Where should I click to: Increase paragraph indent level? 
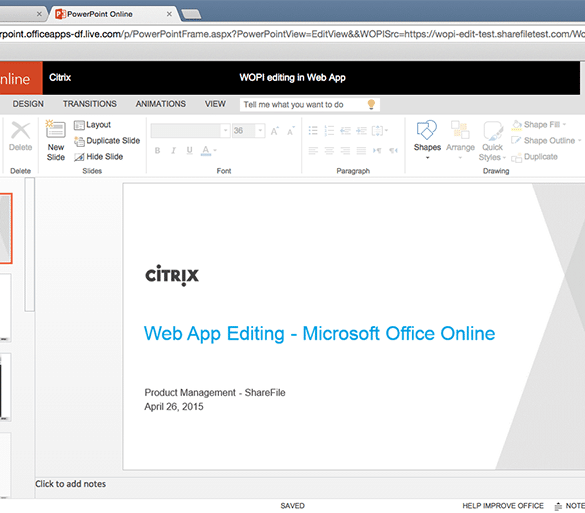point(361,131)
